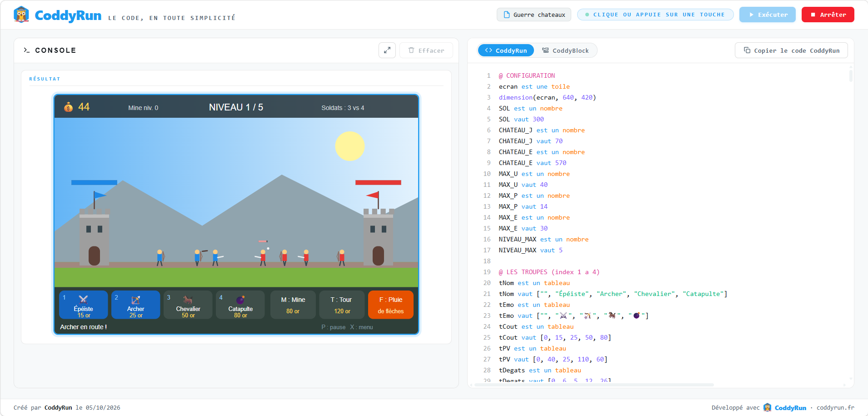
Task: Click code line "NIVEAU_MAX vaut 5"
Action: point(530,250)
